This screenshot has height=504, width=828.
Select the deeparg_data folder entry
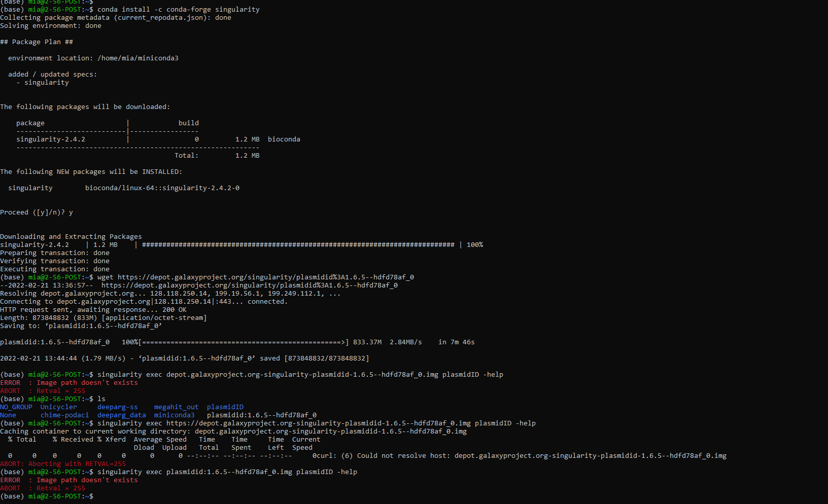[x=121, y=415]
